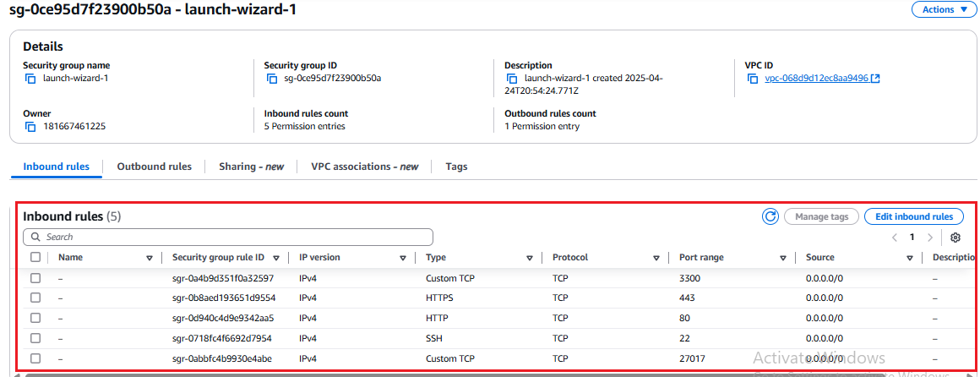The image size is (980, 377).
Task: Go to next page of rules
Action: 930,238
